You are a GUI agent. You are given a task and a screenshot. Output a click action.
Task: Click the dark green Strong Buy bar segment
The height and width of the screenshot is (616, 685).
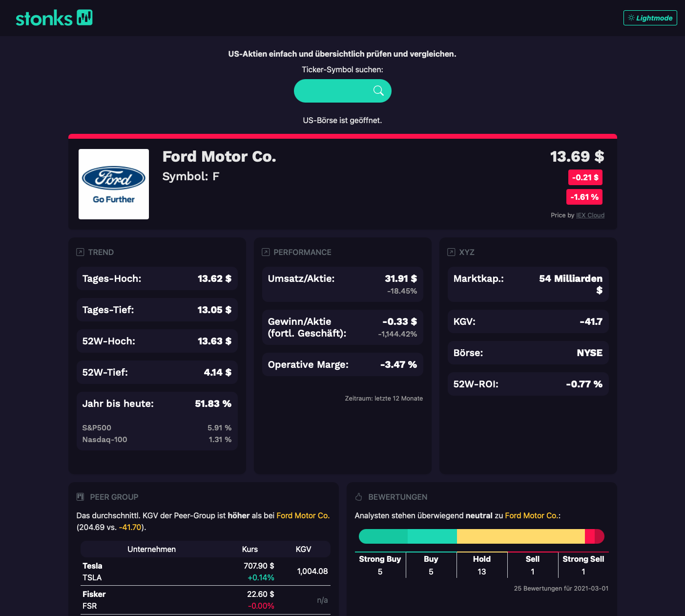[383, 536]
